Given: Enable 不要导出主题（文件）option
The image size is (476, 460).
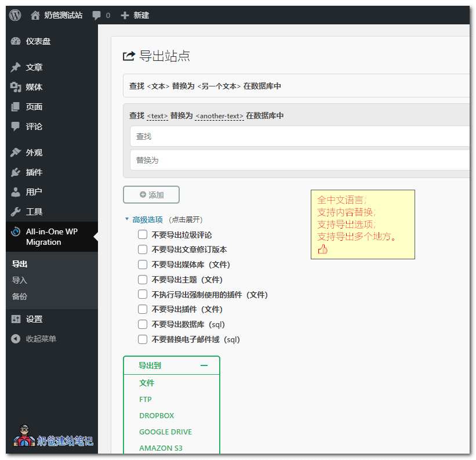Looking at the screenshot, I should click(x=142, y=279).
